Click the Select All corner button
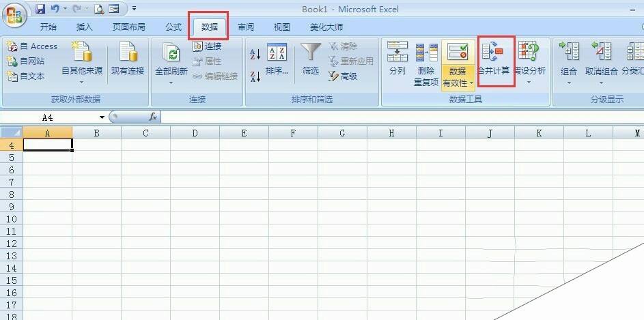Screen dimensions: 644x320 (x=12, y=132)
